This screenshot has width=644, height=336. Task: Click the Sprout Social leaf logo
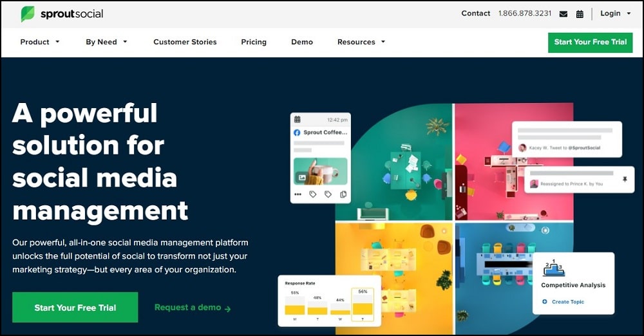(x=28, y=14)
